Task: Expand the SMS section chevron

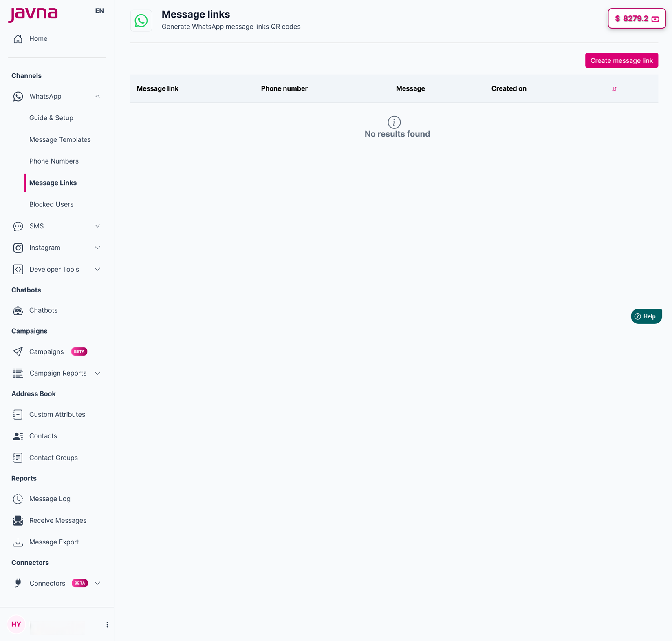Action: (97, 226)
